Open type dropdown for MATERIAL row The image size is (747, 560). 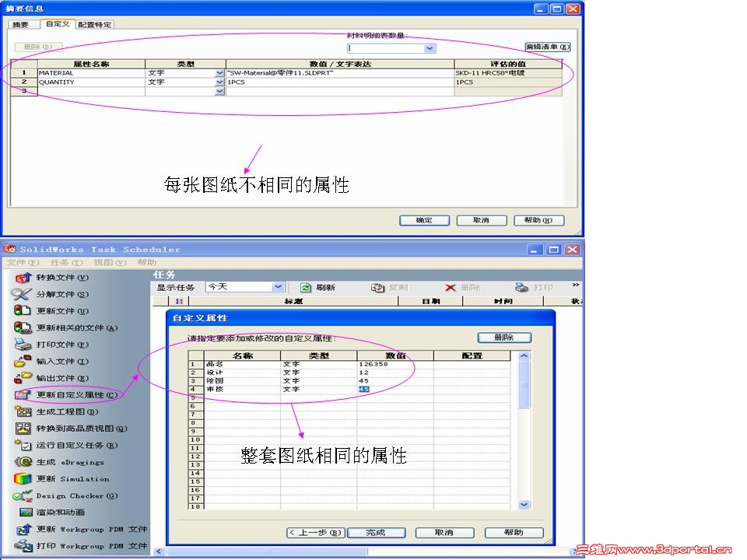219,73
